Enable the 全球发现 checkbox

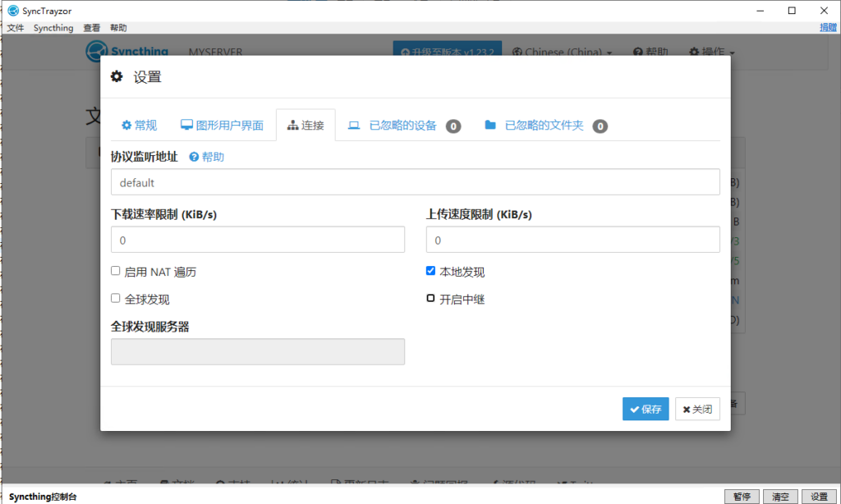click(115, 298)
